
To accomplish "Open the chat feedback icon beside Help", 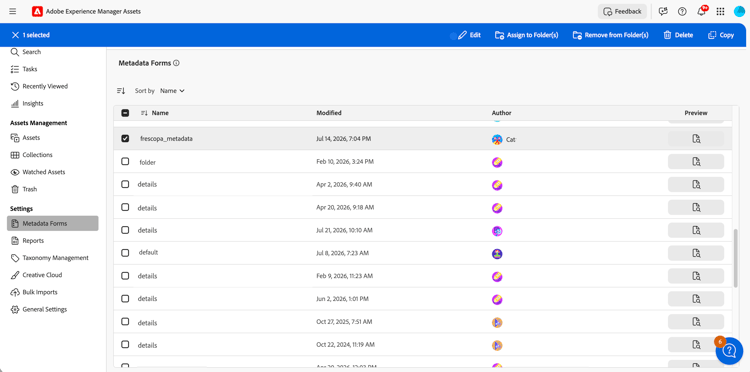I will pyautogui.click(x=663, y=11).
